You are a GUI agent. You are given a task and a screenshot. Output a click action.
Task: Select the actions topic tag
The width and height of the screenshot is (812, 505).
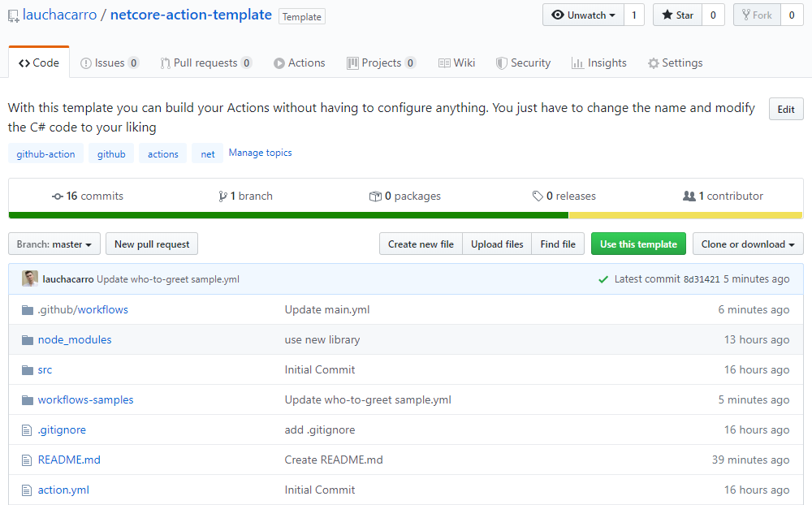(x=162, y=153)
